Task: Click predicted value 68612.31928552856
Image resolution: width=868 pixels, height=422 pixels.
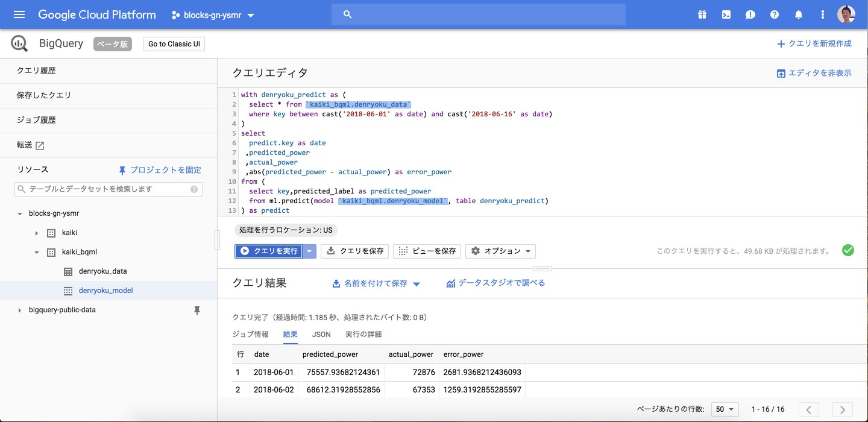Action: pyautogui.click(x=343, y=390)
